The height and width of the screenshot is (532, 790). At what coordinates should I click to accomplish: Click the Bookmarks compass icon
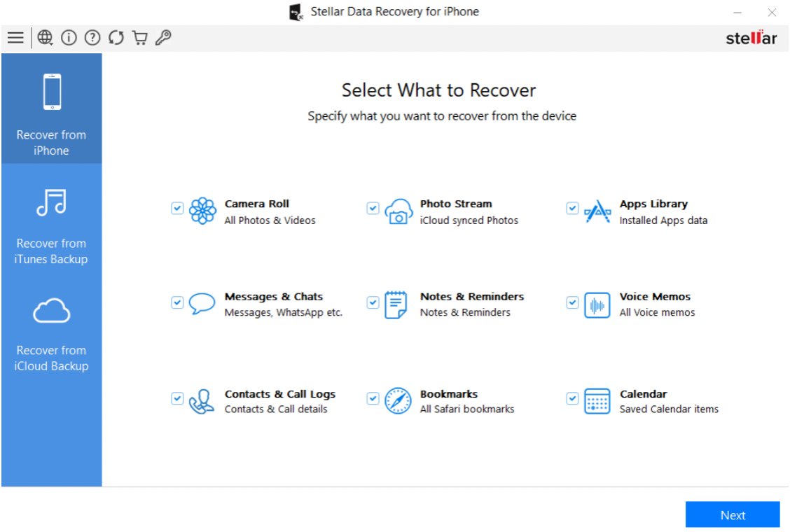398,401
